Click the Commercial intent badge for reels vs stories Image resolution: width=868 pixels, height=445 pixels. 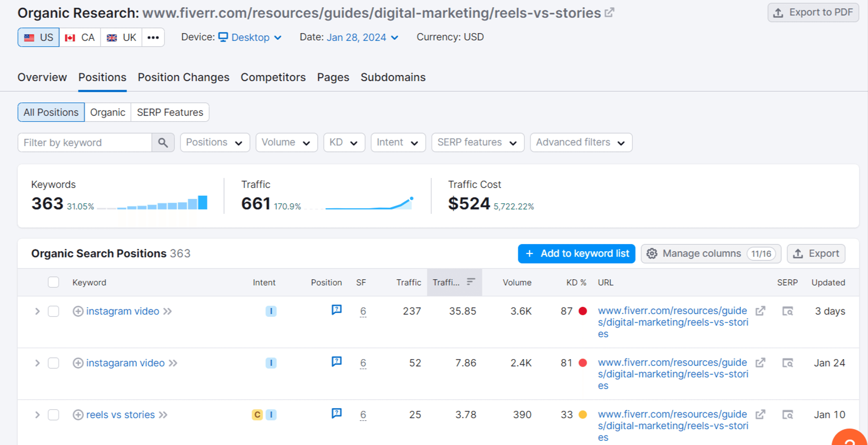[x=257, y=415]
